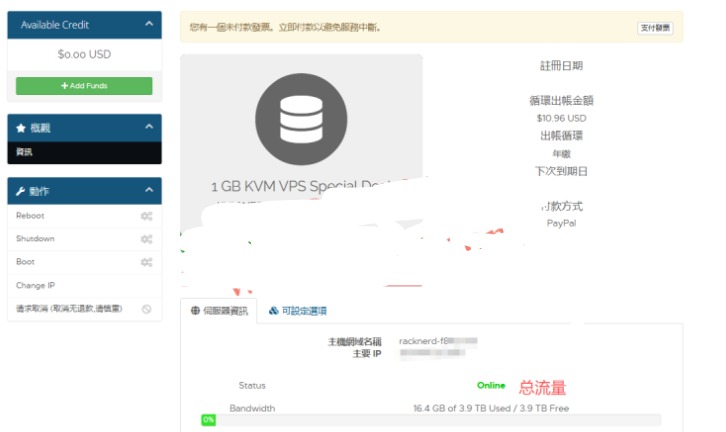Click the globe icon on 伺服器資訊 tab

click(194, 311)
